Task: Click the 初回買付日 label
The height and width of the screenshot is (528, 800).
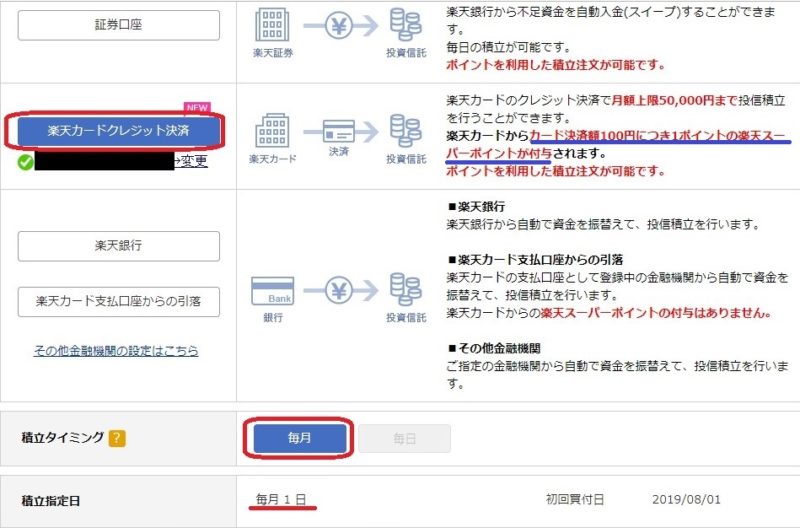Action: [575, 499]
